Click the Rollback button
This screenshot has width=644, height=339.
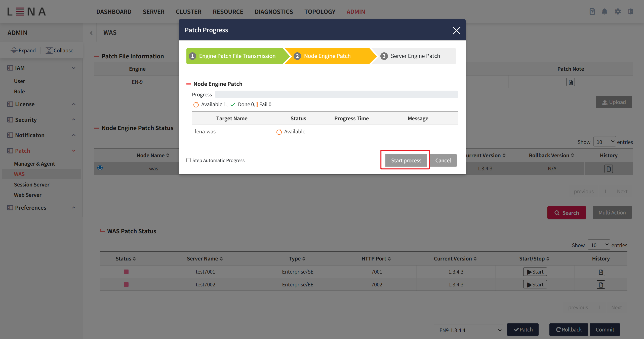coord(569,330)
